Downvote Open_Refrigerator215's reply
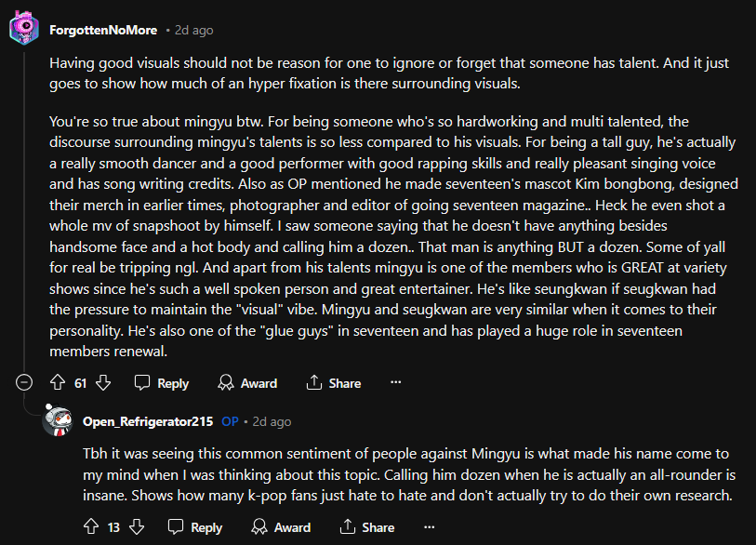This screenshot has height=545, width=756. (138, 527)
